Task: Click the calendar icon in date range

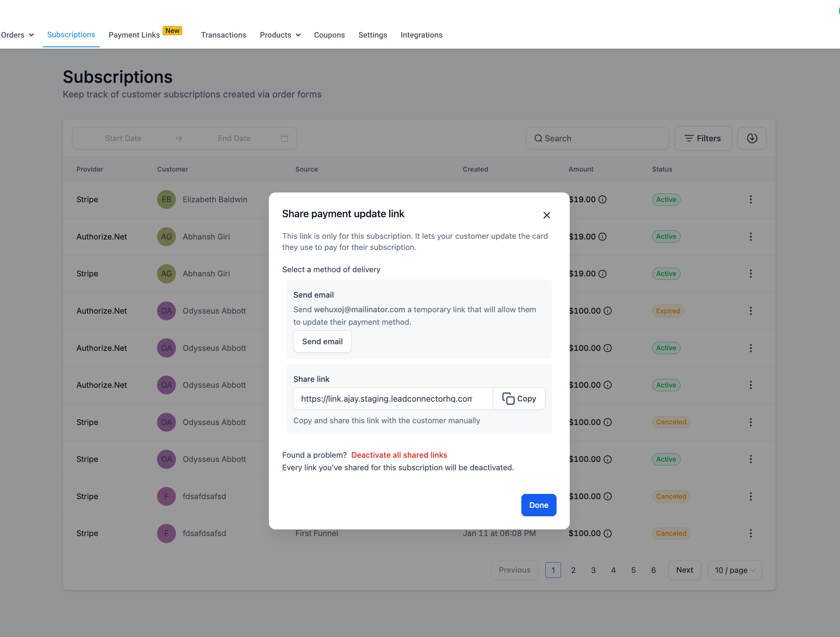Action: click(285, 138)
